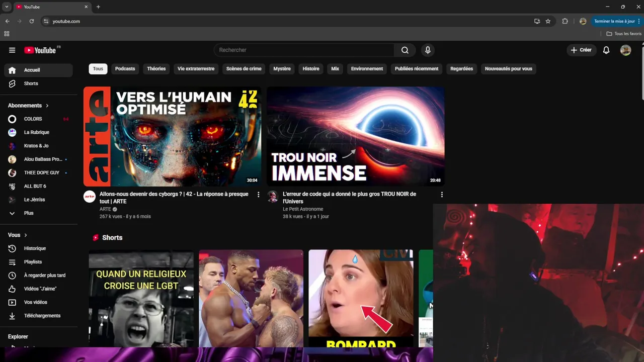The height and width of the screenshot is (362, 644).
Task: Open more options for TROU NOIR video
Action: pyautogui.click(x=442, y=195)
